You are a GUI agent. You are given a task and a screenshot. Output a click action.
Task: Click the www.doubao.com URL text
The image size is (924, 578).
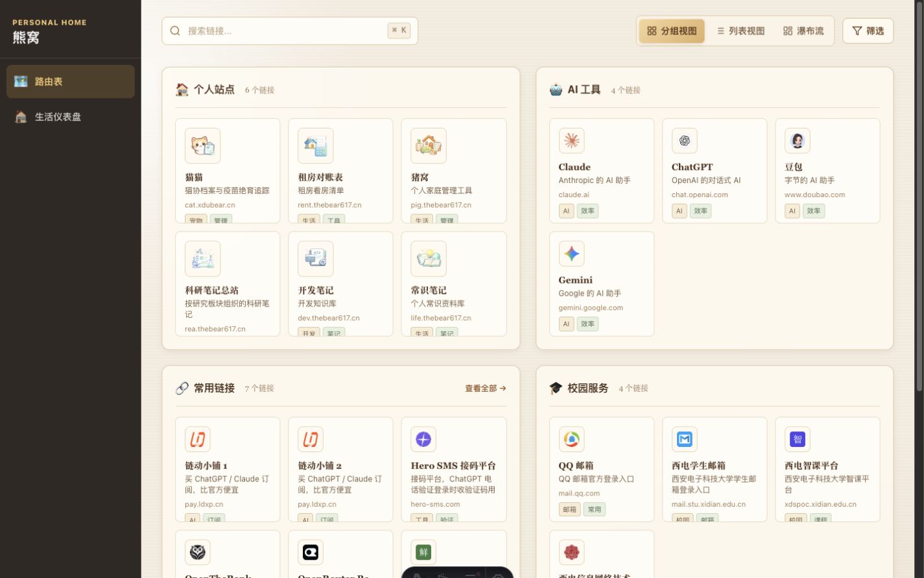pos(815,195)
